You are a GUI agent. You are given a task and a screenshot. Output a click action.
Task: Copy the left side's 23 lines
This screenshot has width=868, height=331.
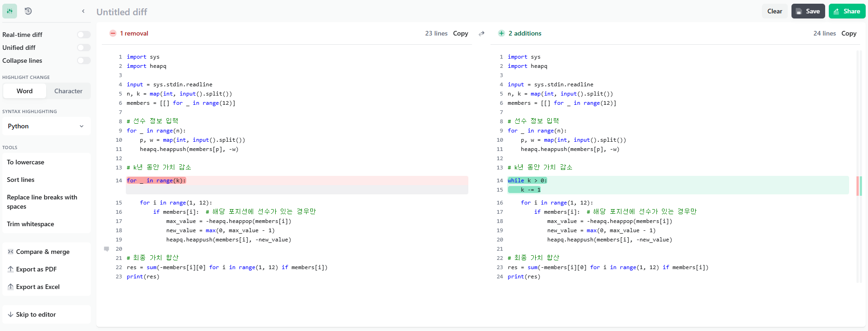[461, 33]
